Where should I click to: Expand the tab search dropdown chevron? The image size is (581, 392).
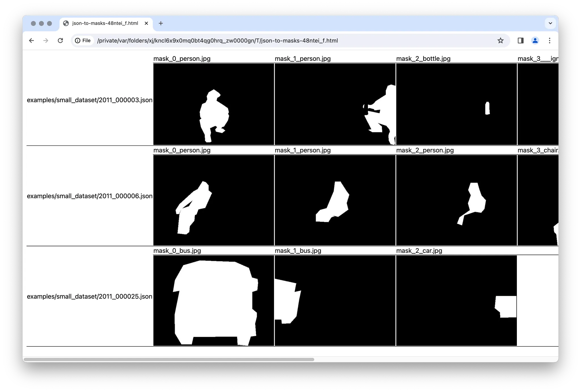(550, 23)
